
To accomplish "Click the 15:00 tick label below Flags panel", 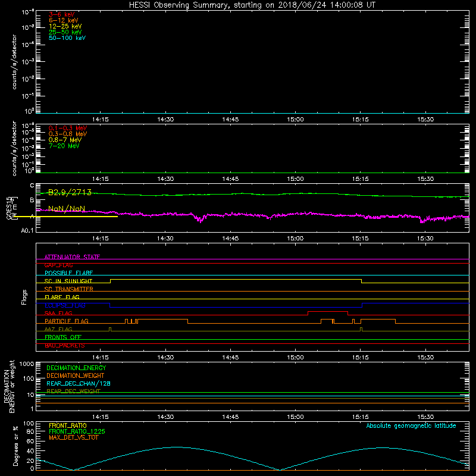I will click(x=295, y=358).
